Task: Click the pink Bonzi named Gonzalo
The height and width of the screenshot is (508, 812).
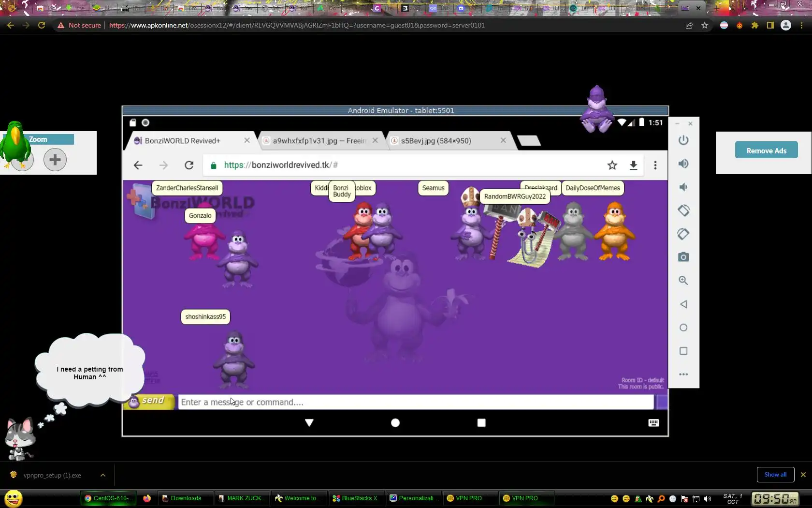Action: pyautogui.click(x=203, y=239)
